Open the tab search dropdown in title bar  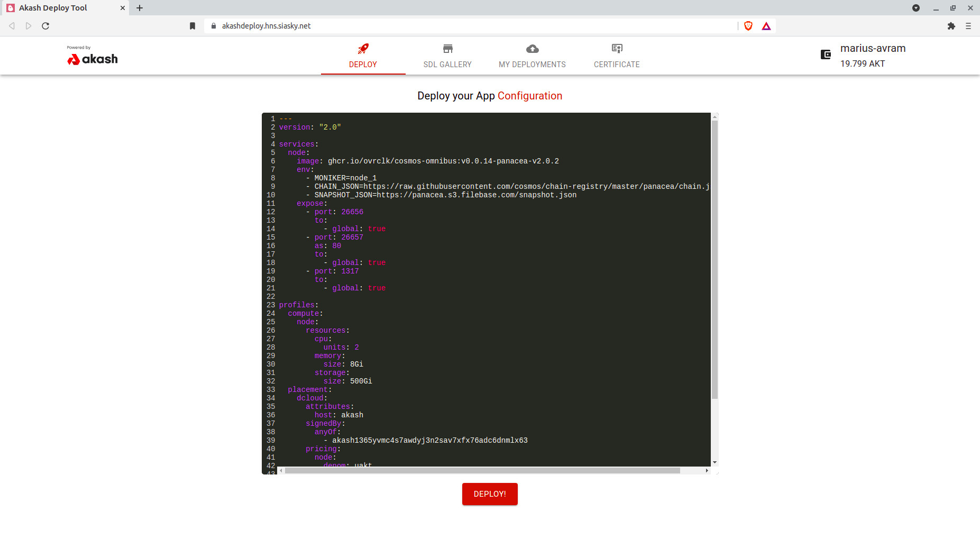[x=916, y=8]
